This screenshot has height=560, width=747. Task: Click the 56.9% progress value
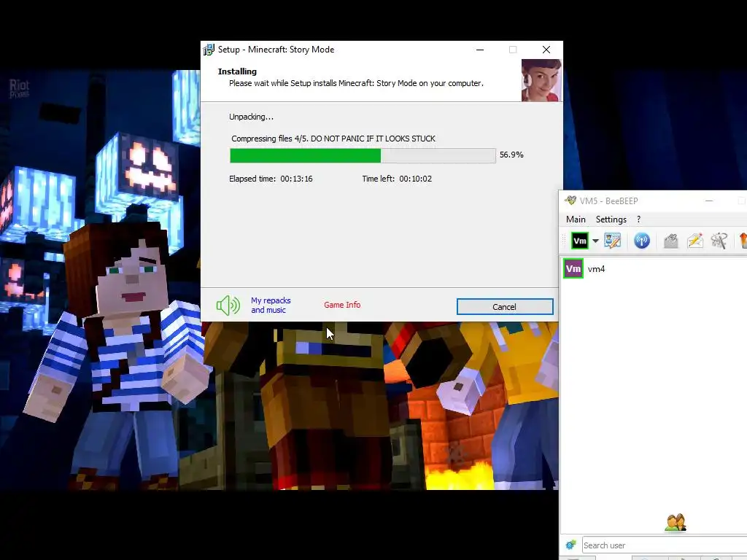[511, 155]
